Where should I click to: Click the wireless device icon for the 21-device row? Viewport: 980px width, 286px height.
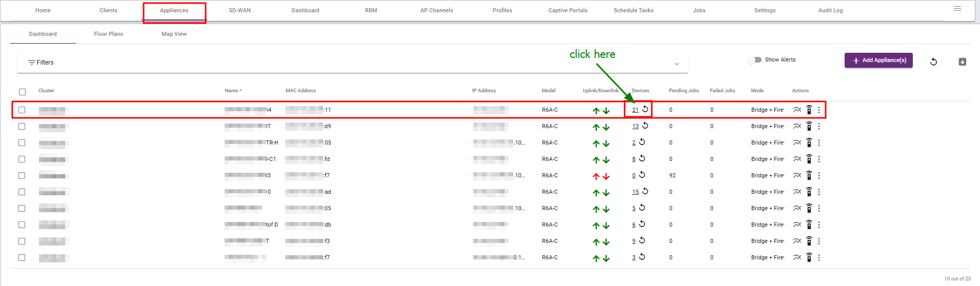pos(809,110)
